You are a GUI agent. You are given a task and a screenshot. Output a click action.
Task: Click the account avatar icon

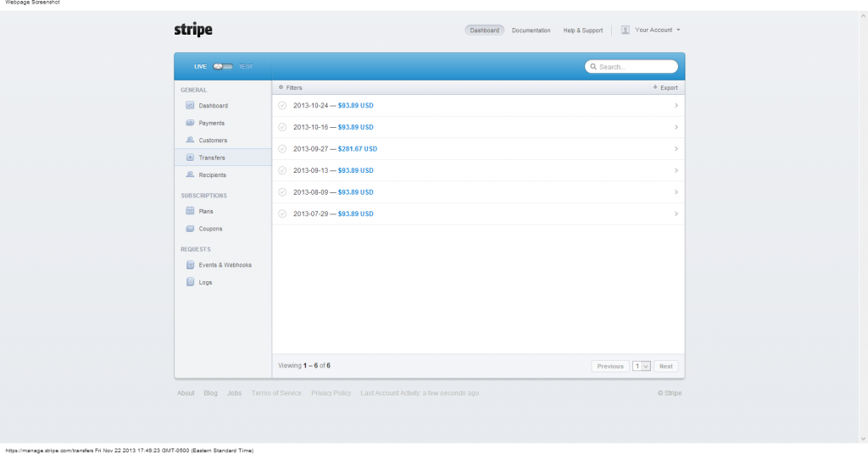[626, 30]
